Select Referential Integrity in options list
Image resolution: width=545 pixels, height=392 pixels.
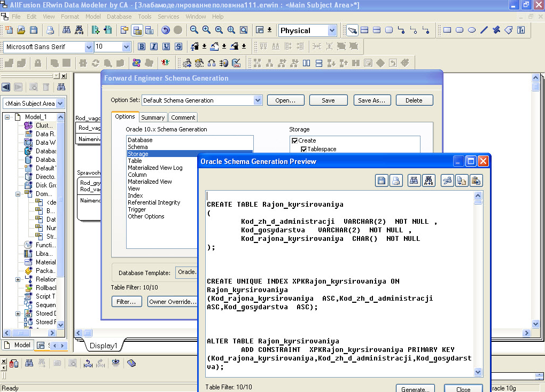[x=154, y=202]
